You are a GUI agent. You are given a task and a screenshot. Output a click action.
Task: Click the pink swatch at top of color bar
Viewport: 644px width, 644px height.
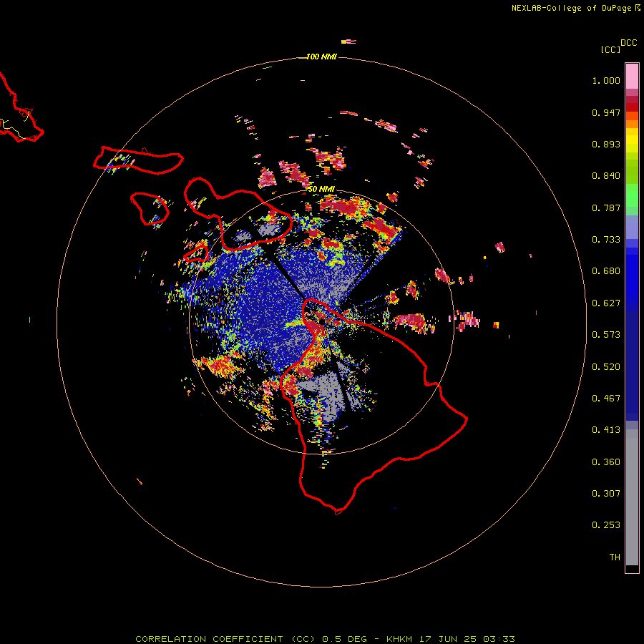click(632, 77)
